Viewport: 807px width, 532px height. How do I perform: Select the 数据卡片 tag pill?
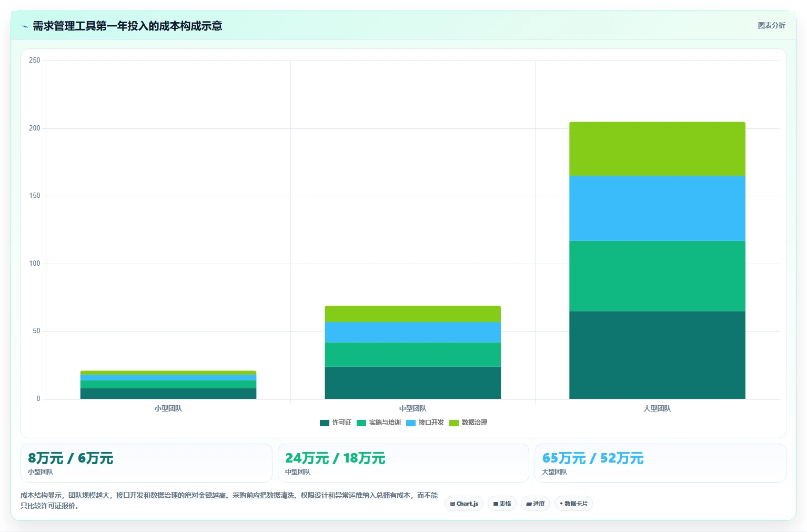(x=573, y=504)
